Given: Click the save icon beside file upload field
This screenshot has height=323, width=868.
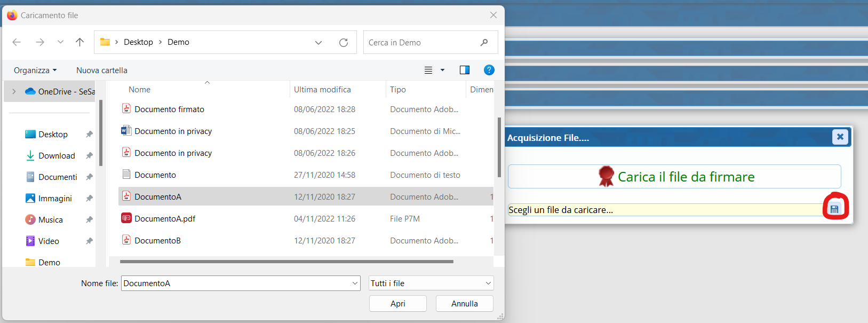Looking at the screenshot, I should (834, 209).
